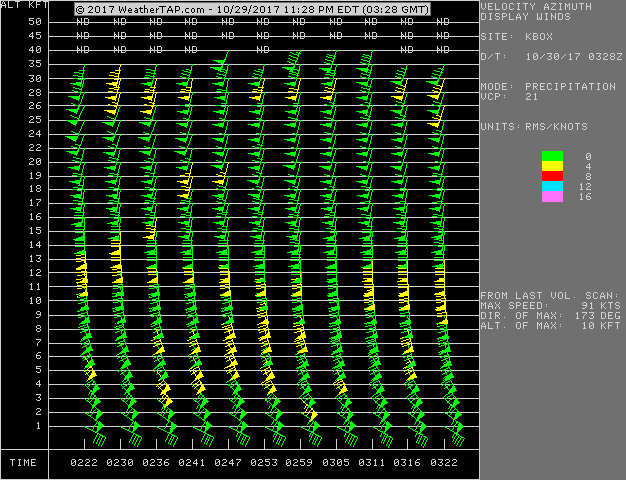
Task: Click the yellow wind barb at 3 kft, 0236
Action: 165,399
